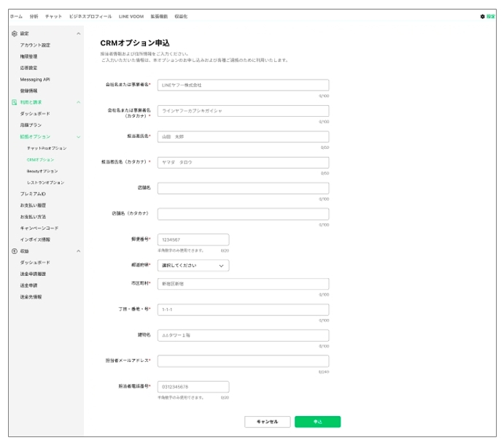Image resolution: width=504 pixels, height=443 pixels.
Task: Open the ビジネスプロフィール tab
Action: pyautogui.click(x=90, y=16)
